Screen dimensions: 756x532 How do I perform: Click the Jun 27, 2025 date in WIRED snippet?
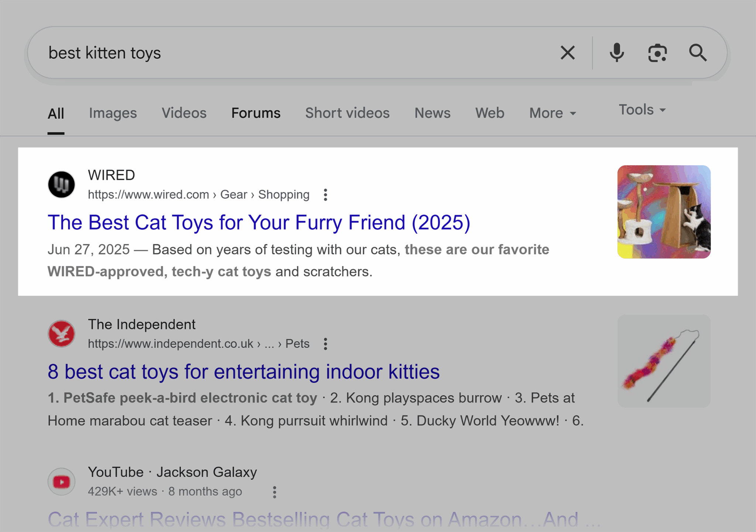pos(89,250)
